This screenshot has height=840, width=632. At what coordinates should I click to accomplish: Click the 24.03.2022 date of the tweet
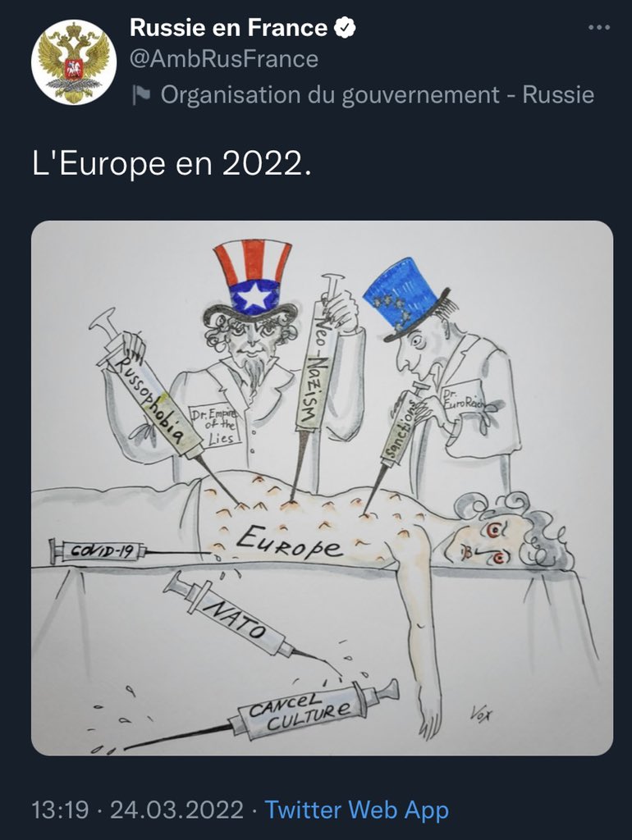coord(176,809)
